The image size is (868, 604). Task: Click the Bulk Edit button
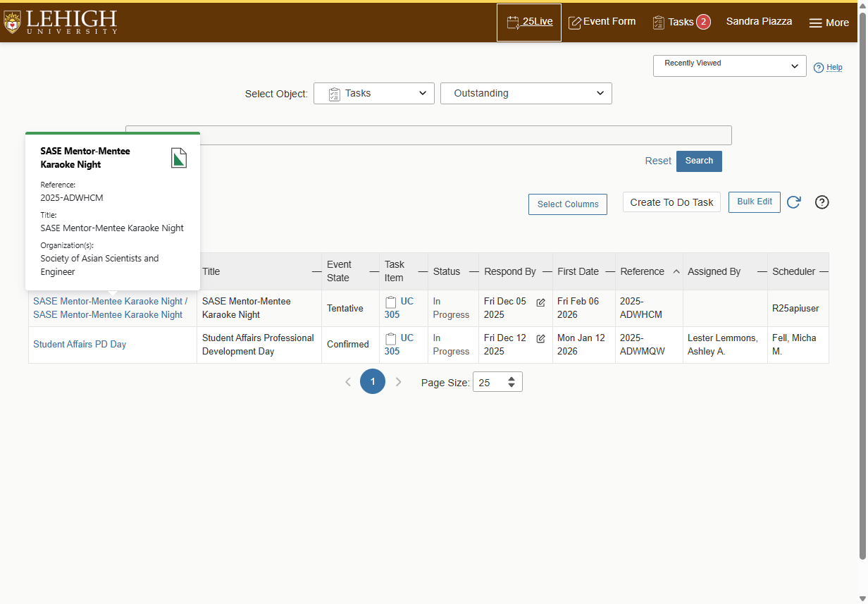click(x=755, y=202)
